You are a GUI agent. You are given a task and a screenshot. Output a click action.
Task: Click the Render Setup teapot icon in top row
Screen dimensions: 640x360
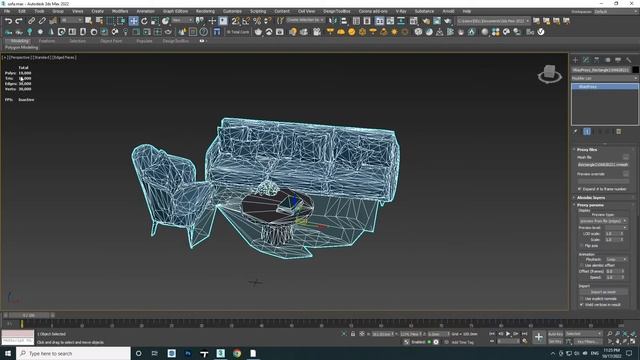[426, 21]
